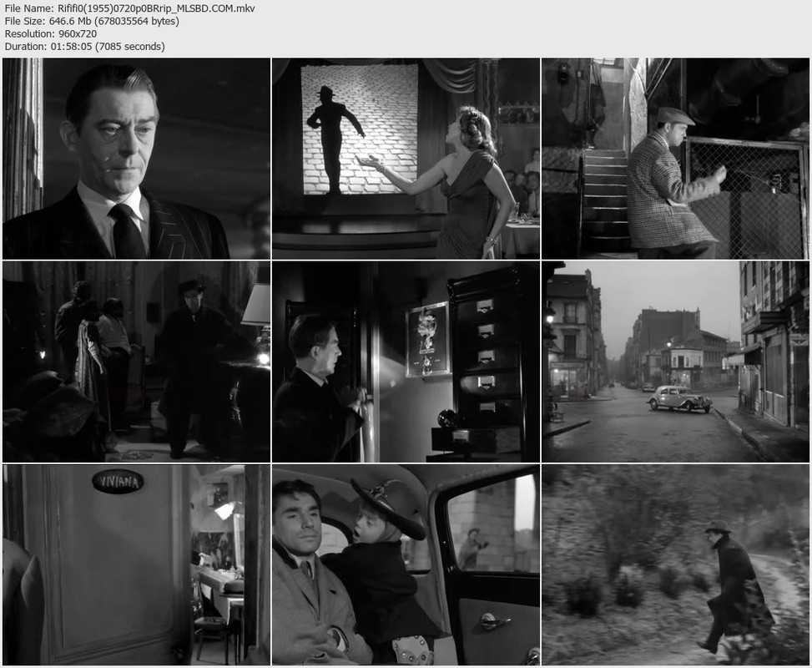The width and height of the screenshot is (812, 668).
Task: Open thumbnail of man in pinstripe suit close-up
Action: 136,158
